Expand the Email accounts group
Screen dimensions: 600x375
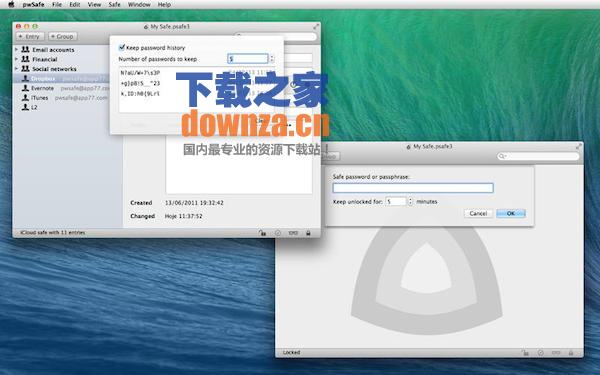pyautogui.click(x=16, y=49)
